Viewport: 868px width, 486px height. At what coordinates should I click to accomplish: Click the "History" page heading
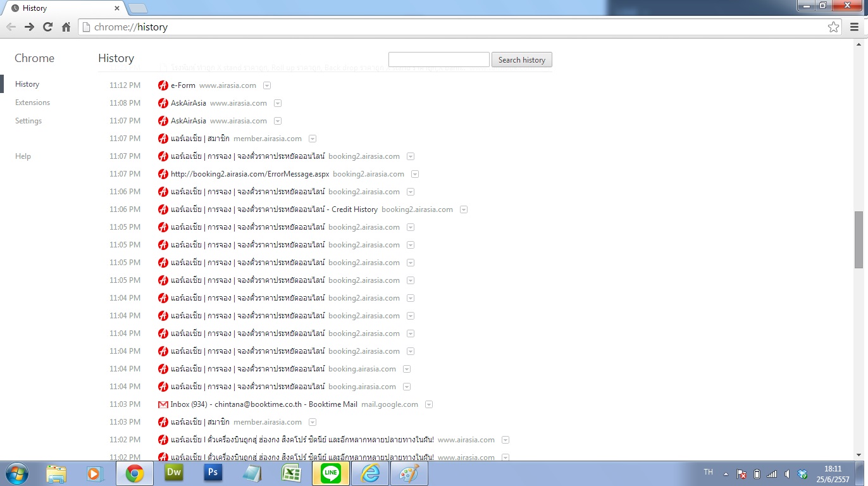pyautogui.click(x=116, y=58)
